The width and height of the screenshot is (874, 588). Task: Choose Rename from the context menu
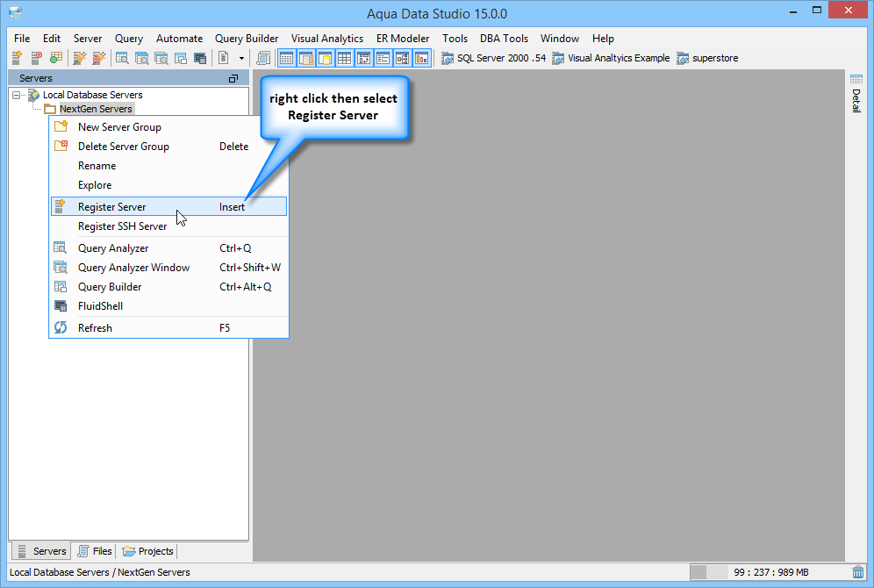(168, 166)
